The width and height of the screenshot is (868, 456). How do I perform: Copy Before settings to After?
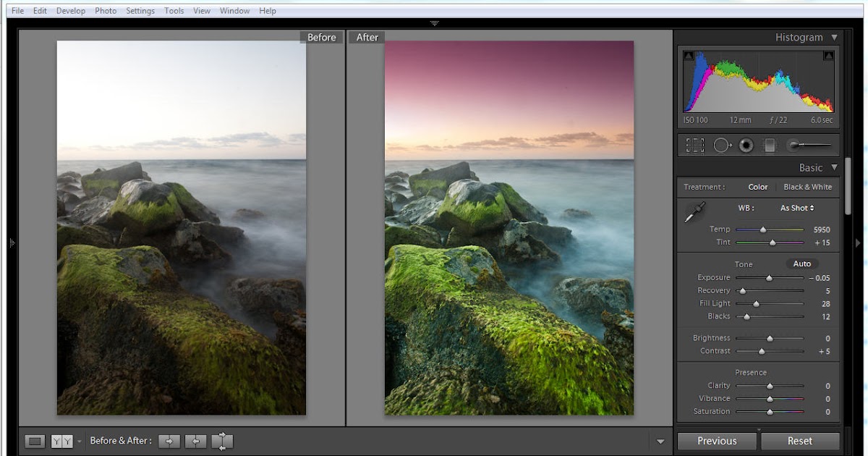pos(169,441)
